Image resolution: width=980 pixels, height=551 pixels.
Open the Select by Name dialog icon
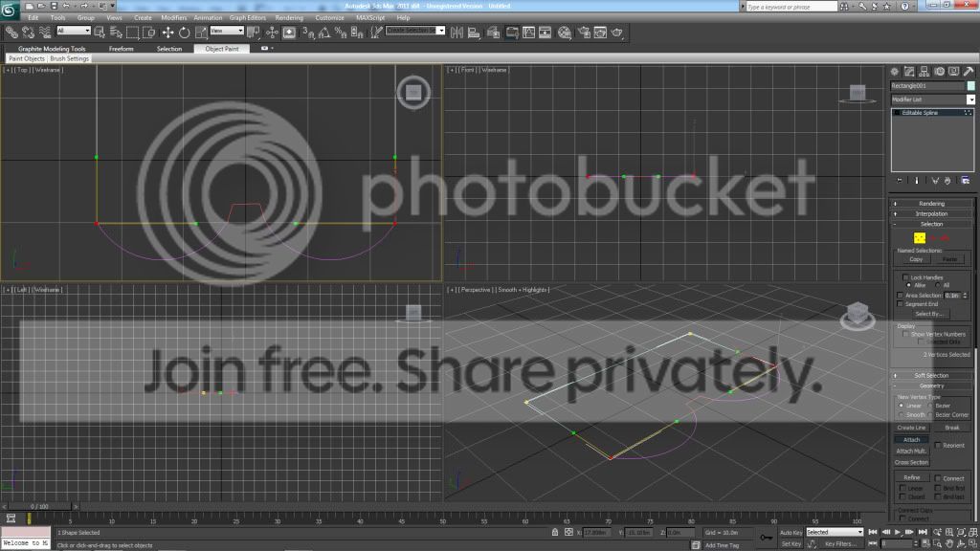click(116, 33)
